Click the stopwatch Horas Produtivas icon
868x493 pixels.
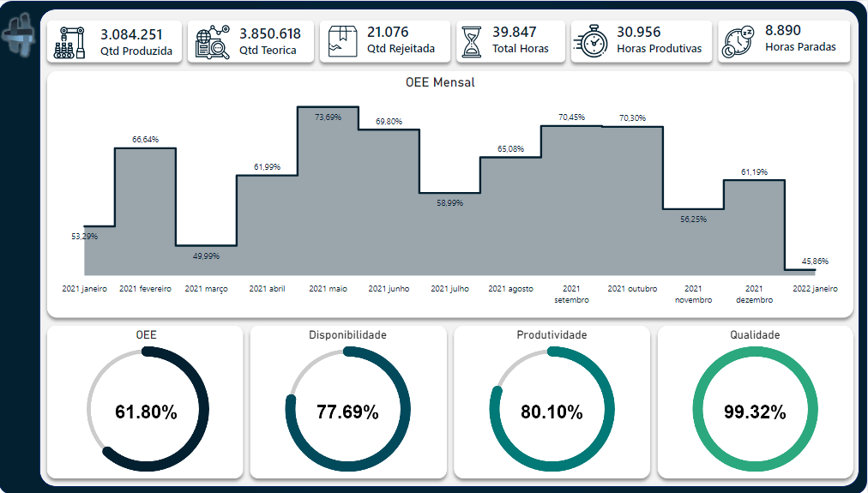click(x=591, y=41)
